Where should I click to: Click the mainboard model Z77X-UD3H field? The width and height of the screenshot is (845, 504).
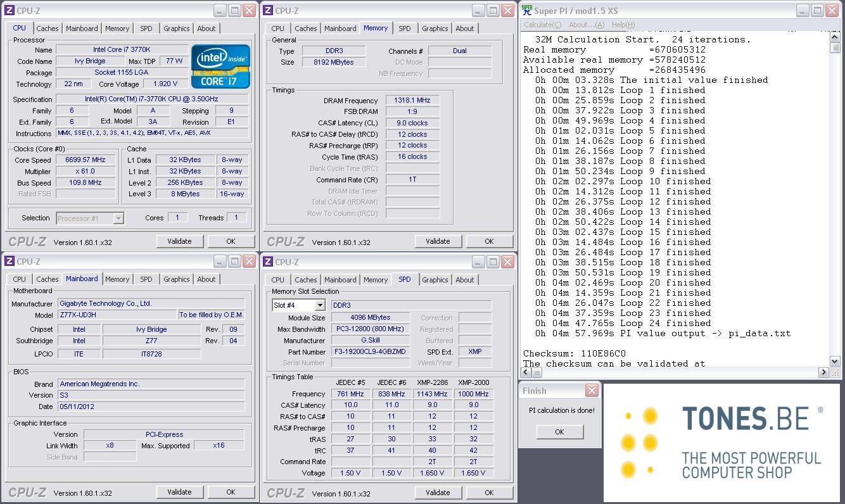[x=117, y=315]
